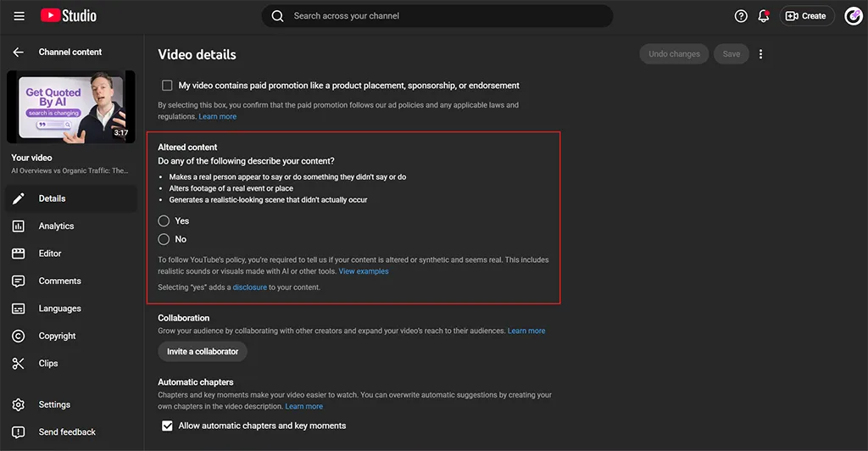868x451 pixels.
Task: Open the hamburger navigation menu
Action: pos(19,16)
